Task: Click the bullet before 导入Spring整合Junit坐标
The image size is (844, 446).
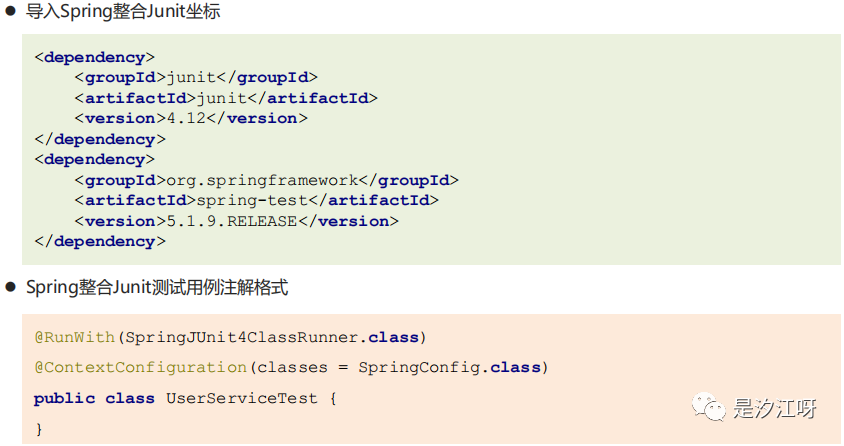Action: pos(10,11)
